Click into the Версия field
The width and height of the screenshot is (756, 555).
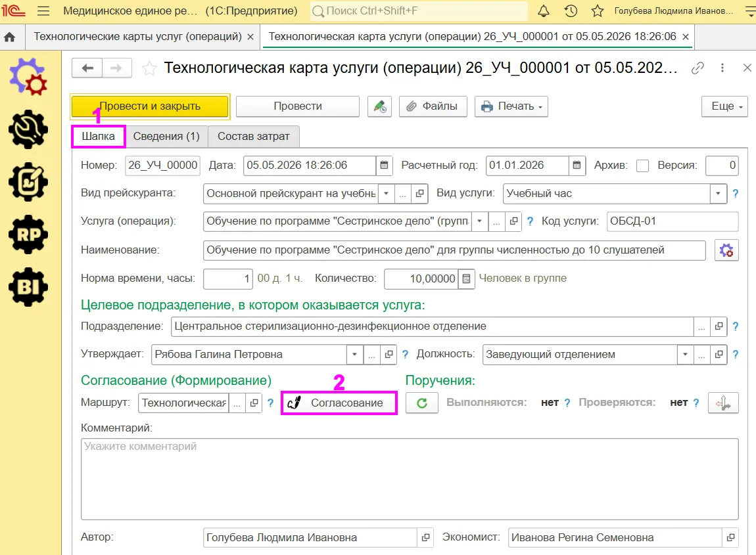(x=722, y=166)
